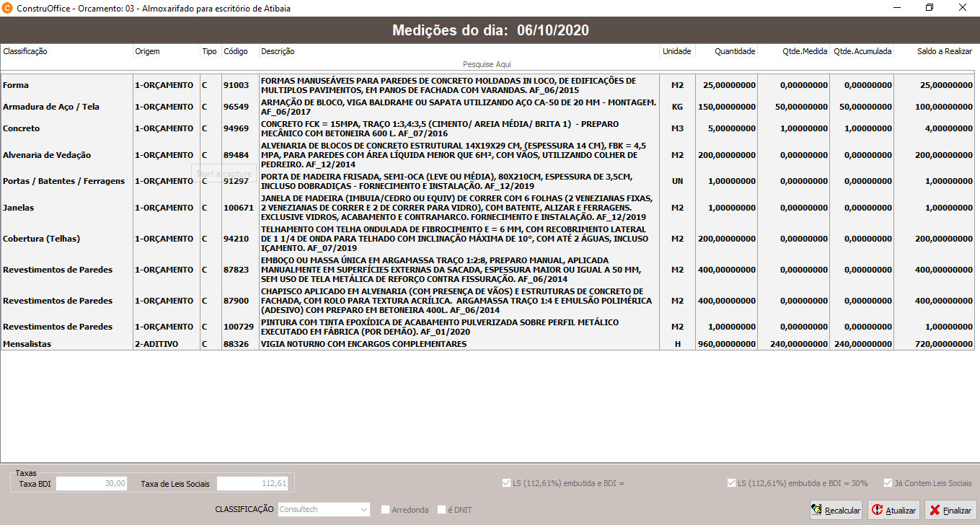Screen dimensions: 980x525
Task: Sort by the Classificação column header
Action: pos(25,51)
